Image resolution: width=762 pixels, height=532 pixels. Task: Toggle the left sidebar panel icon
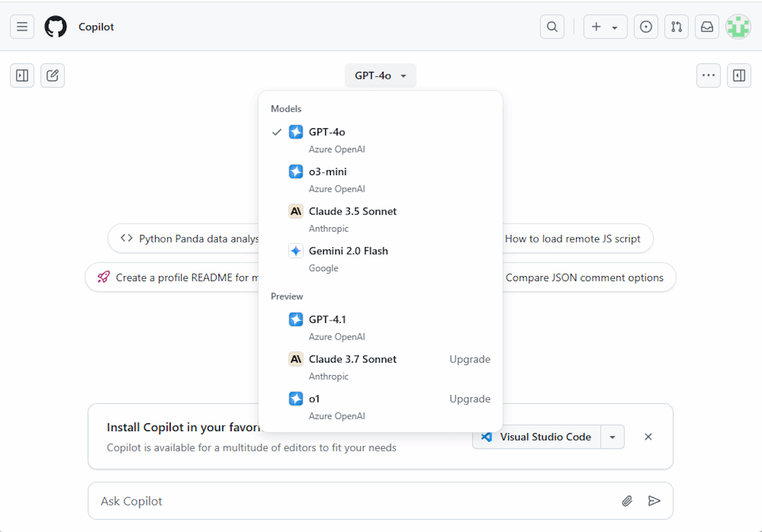pos(22,76)
